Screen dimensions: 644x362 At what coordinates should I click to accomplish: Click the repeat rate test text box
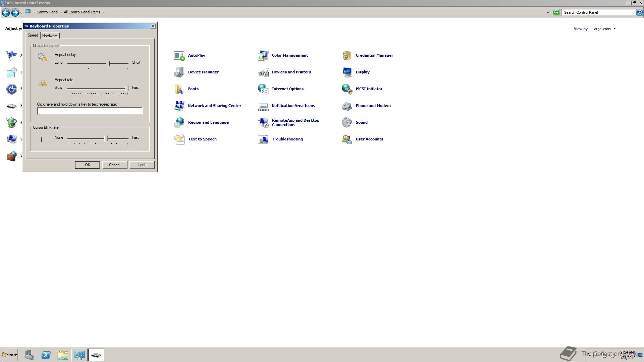point(90,111)
